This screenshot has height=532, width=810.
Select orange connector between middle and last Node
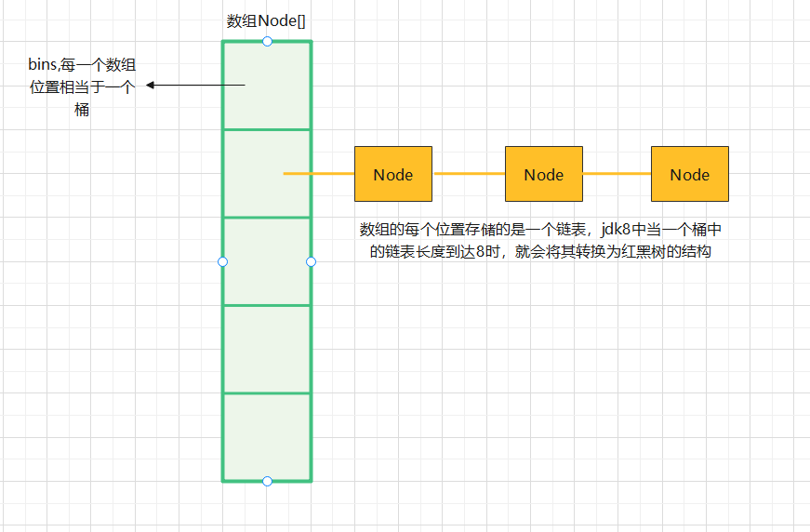(x=617, y=174)
